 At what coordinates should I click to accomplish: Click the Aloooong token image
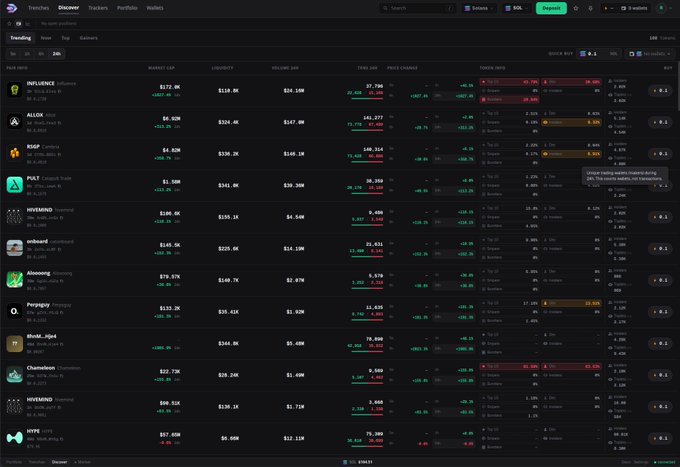pos(14,280)
